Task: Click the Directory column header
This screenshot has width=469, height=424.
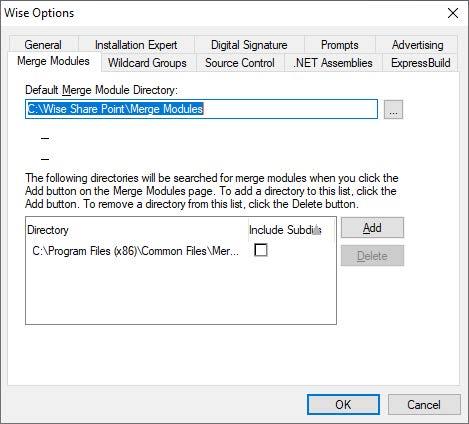Action: point(137,230)
